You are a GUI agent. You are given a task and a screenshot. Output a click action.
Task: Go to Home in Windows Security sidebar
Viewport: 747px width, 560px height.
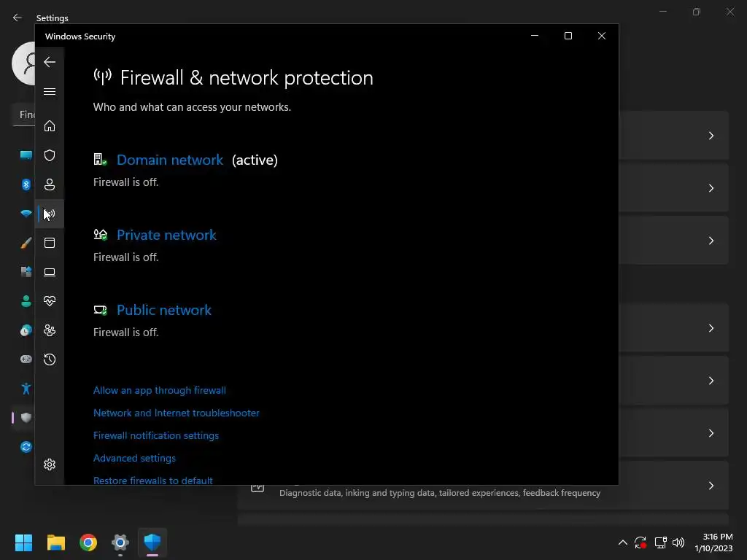[x=50, y=126]
